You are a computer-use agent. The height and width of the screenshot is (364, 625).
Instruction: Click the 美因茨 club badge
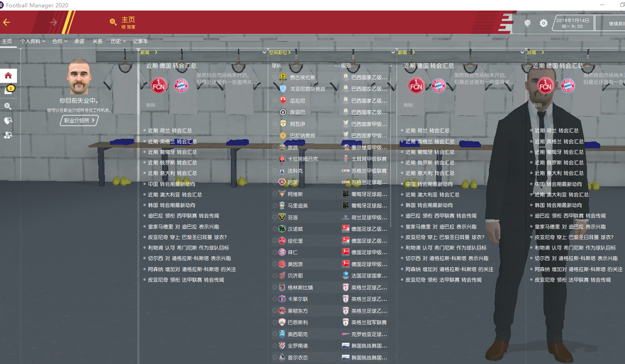(x=282, y=264)
